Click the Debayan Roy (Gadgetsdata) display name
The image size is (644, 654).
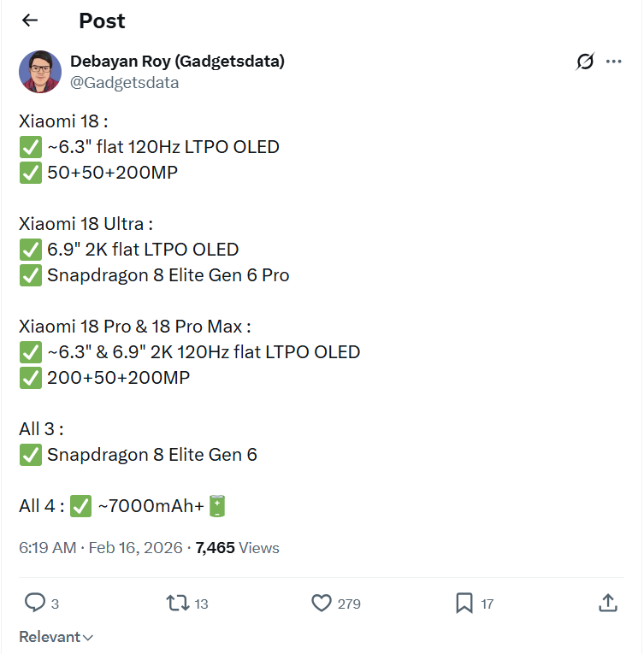coord(177,61)
